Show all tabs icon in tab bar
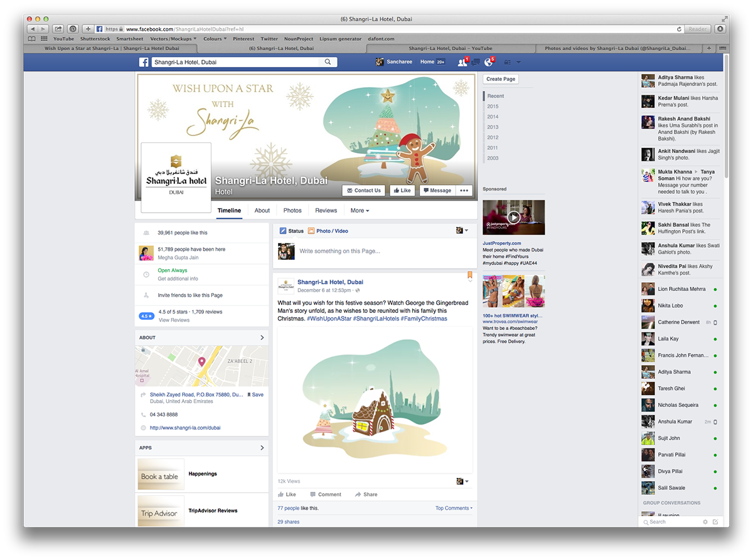Viewport: 753px width, 560px height. point(722,48)
